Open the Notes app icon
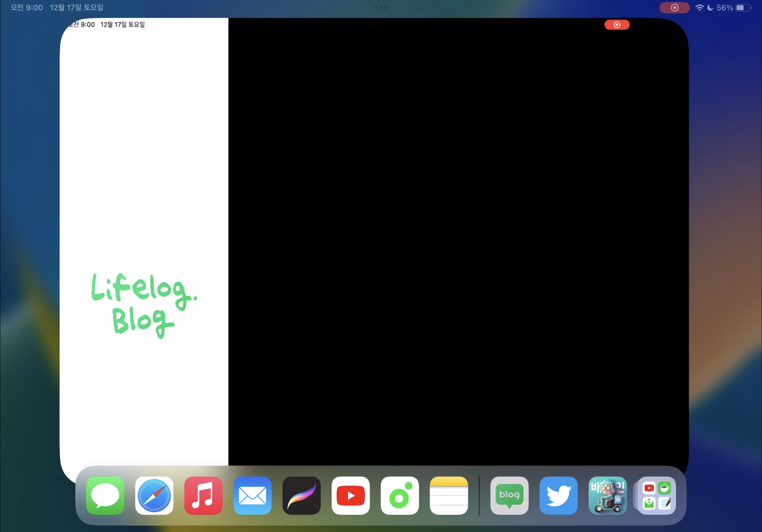The height and width of the screenshot is (532, 762). [449, 496]
